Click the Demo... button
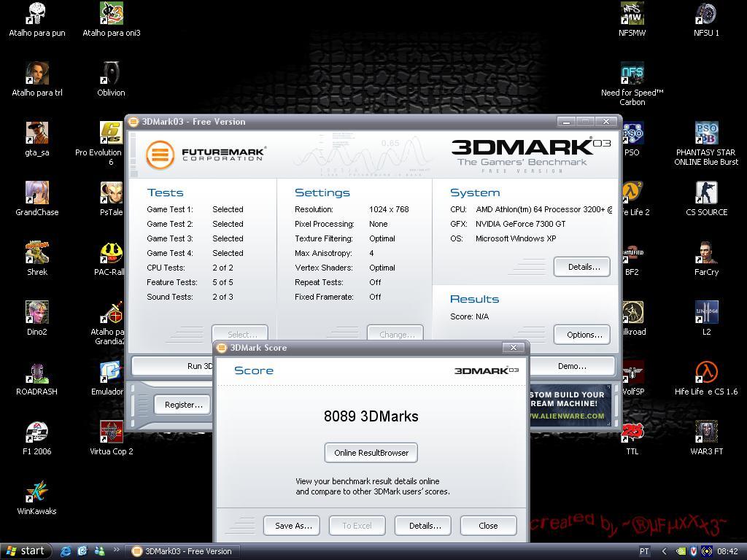This screenshot has width=747, height=560. [572, 366]
